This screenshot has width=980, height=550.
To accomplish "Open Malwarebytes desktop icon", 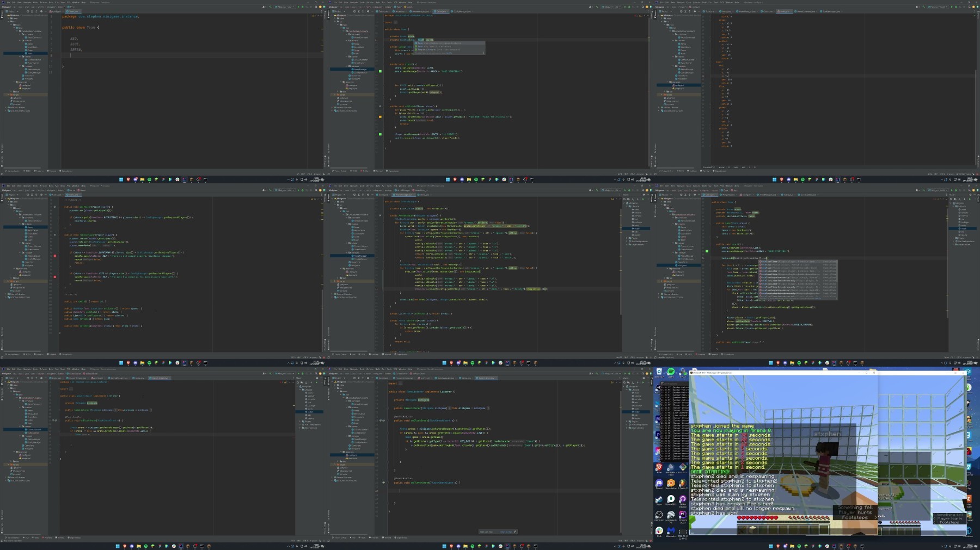I will [x=671, y=531].
